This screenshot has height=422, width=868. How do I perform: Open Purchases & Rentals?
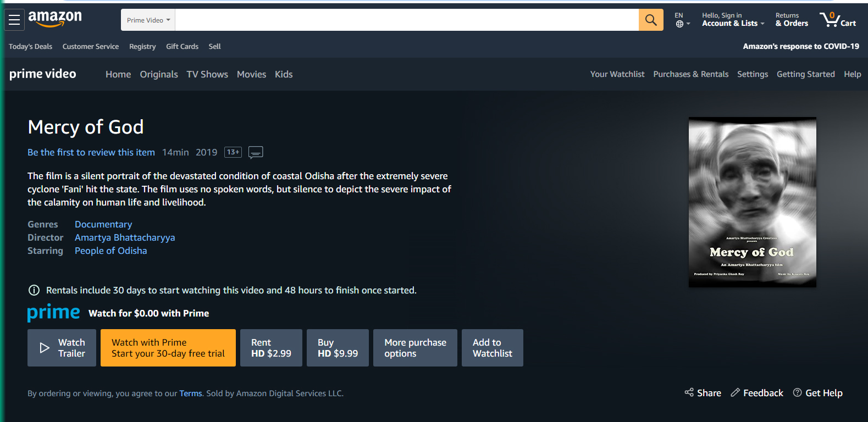[690, 74]
